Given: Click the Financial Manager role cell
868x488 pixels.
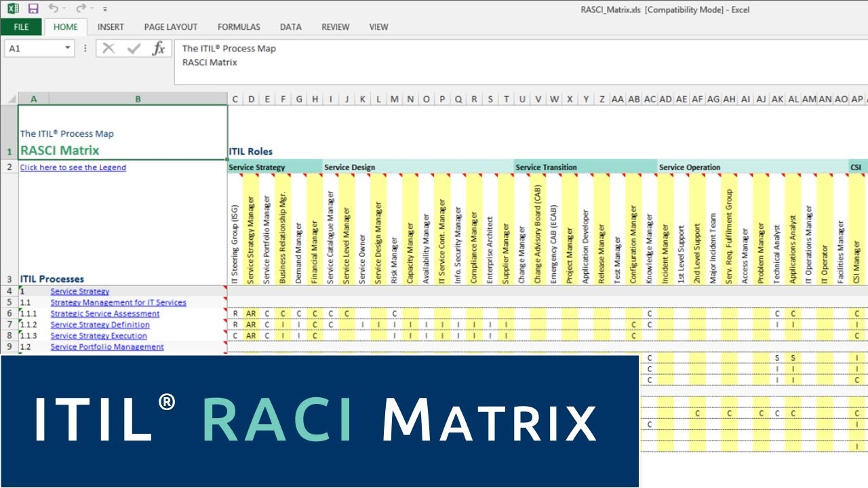Looking at the screenshot, I should 315,229.
